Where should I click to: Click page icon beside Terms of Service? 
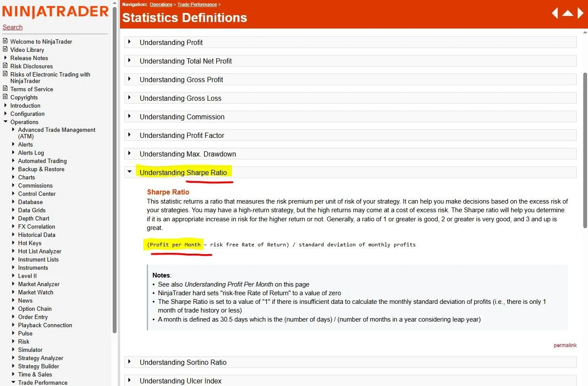(x=5, y=89)
